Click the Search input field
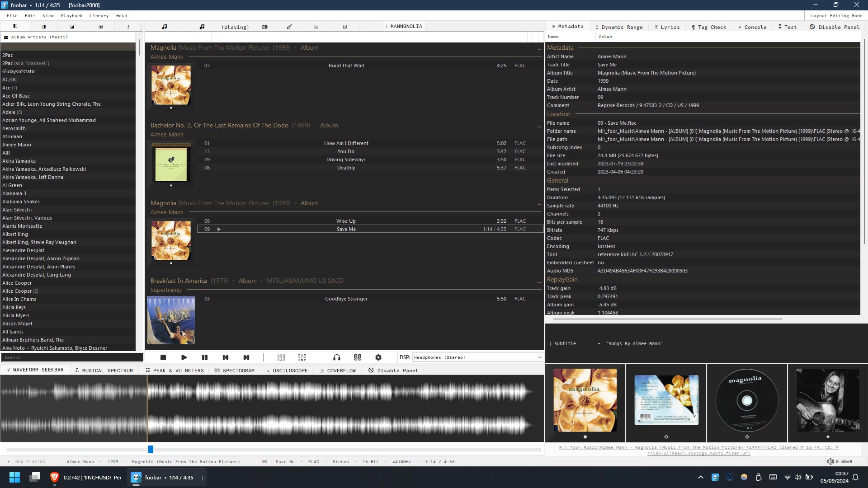Screen dimensions: 868x488 (x=72, y=357)
